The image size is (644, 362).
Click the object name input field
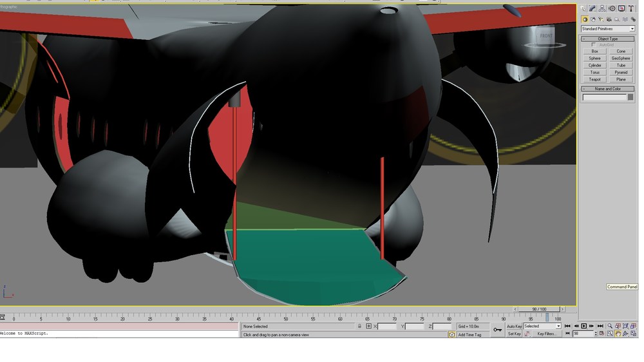pyautogui.click(x=605, y=97)
